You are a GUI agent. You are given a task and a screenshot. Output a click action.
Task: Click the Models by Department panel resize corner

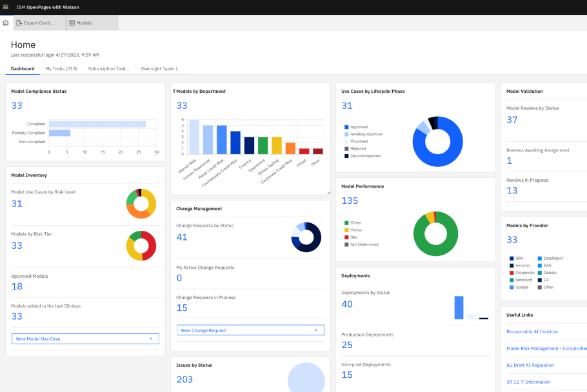click(328, 192)
